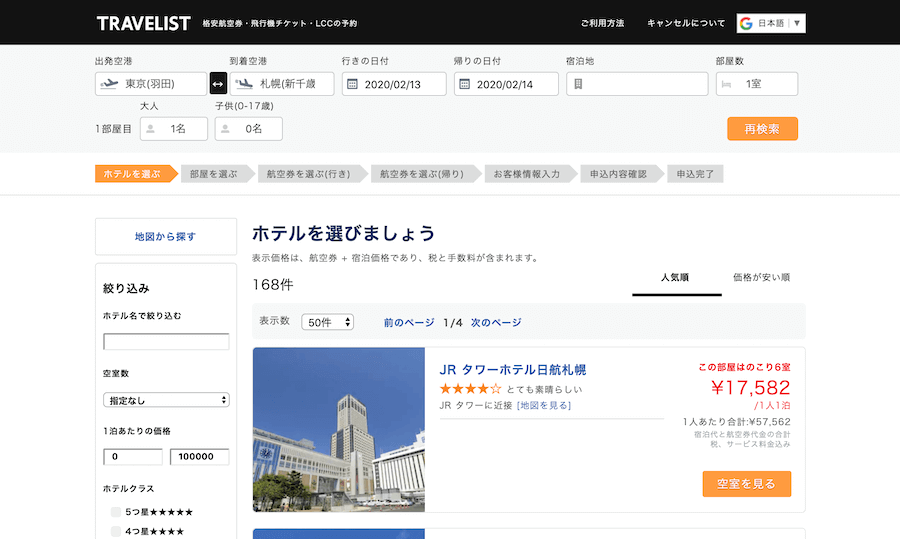Viewport: 900px width, 539px height.
Task: Open ご利用方法 in header menu
Action: tap(602, 24)
